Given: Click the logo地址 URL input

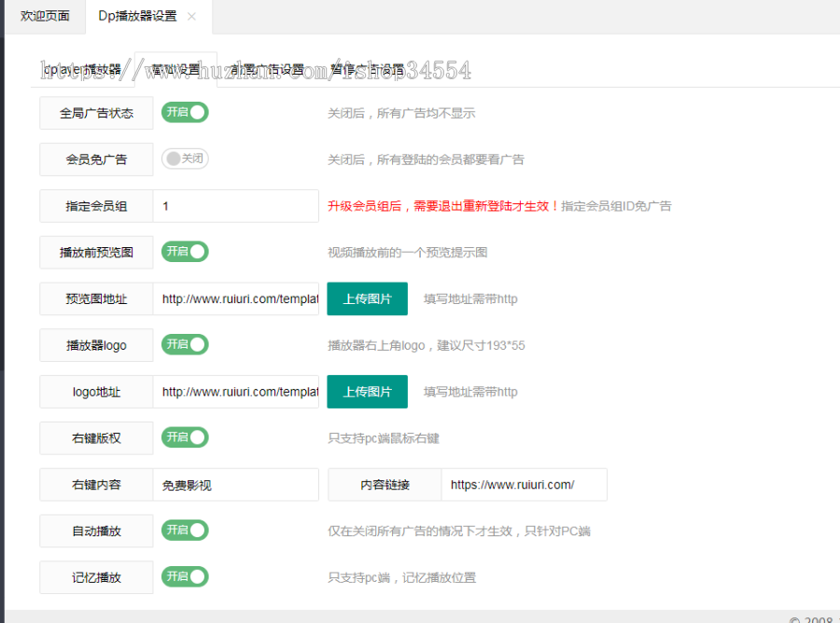Looking at the screenshot, I should click(235, 392).
